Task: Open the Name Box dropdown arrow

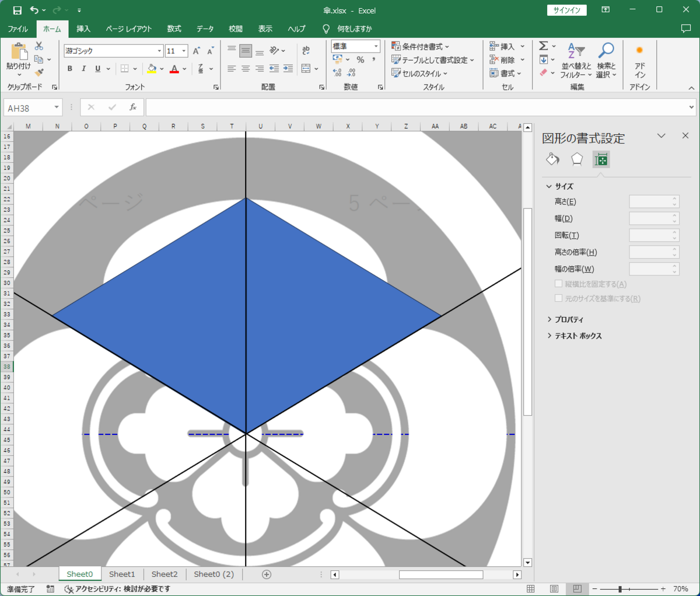Action: click(x=57, y=108)
